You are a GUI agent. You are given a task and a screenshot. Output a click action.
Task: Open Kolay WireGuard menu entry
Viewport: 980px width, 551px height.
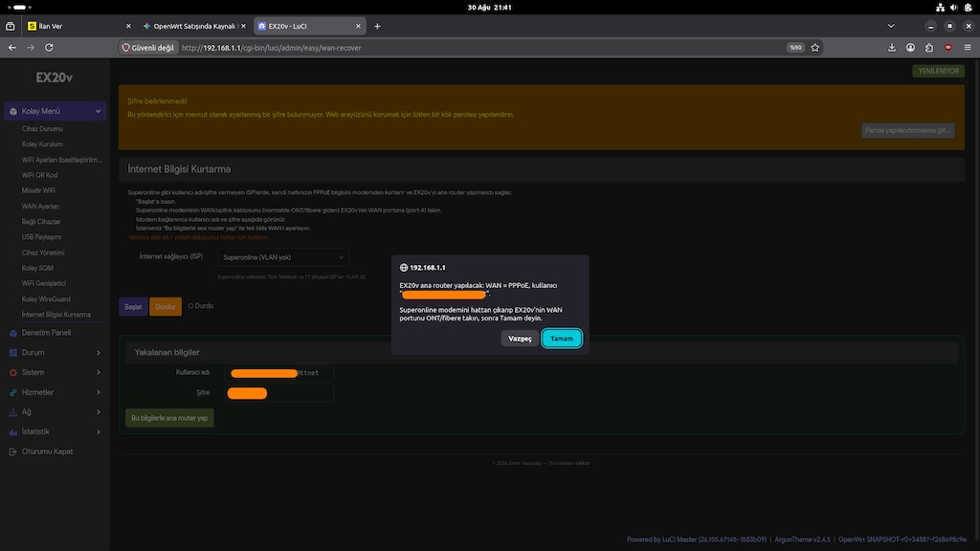point(46,299)
